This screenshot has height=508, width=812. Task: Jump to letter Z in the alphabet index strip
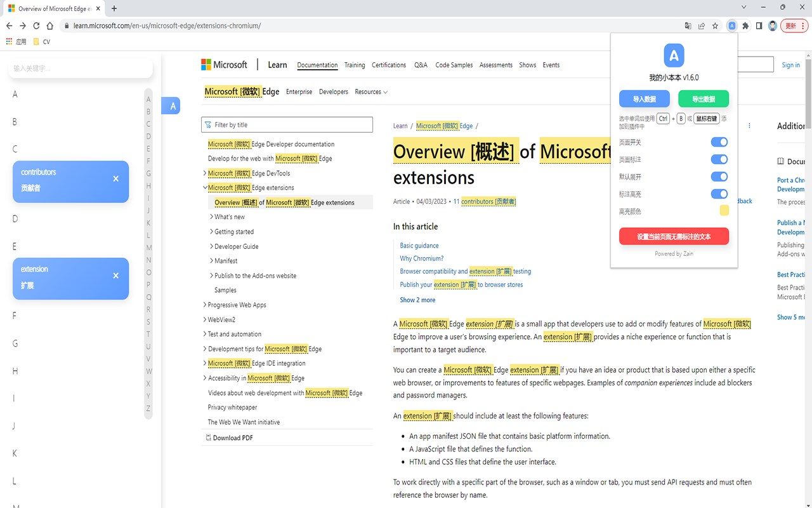[148, 408]
